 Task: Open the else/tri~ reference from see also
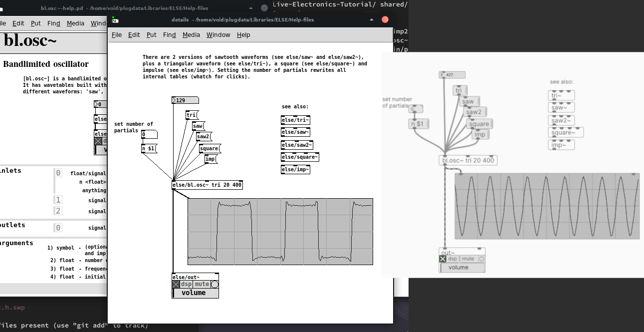tap(296, 120)
